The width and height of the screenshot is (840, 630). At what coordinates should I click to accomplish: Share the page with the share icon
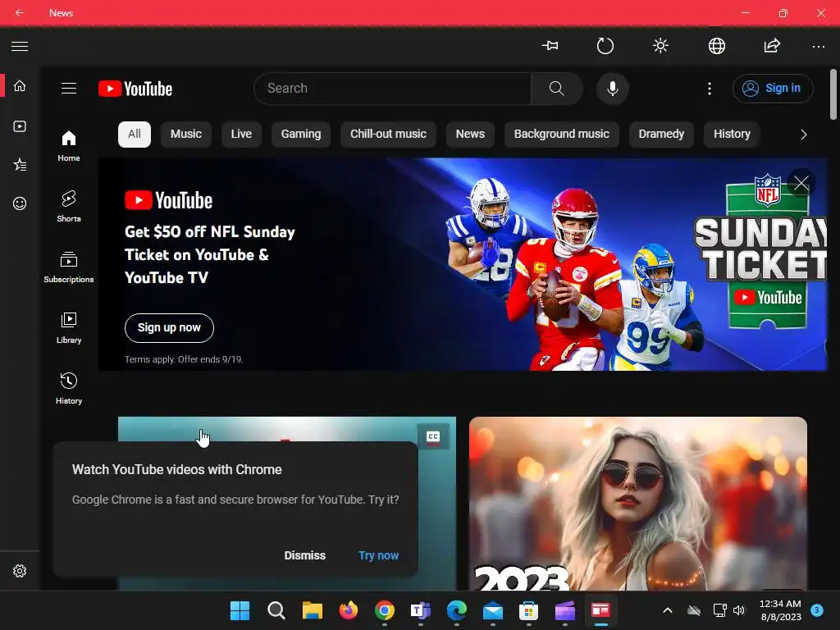point(772,46)
